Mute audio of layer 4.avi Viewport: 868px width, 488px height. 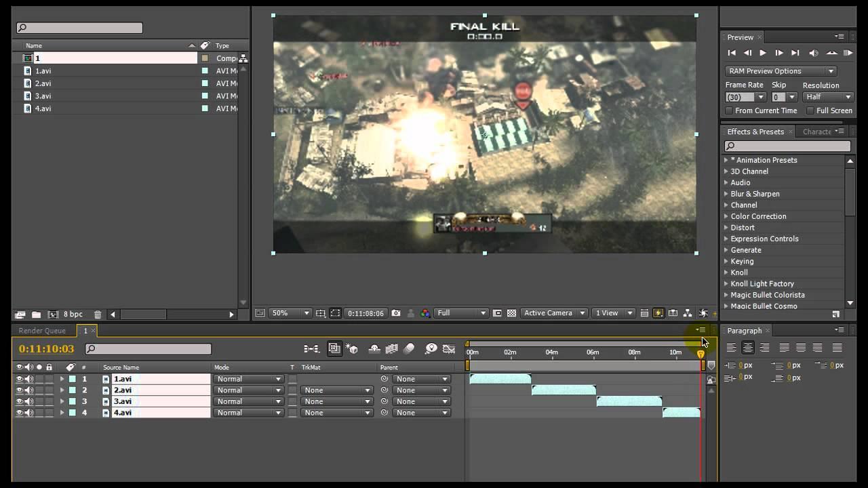(28, 413)
